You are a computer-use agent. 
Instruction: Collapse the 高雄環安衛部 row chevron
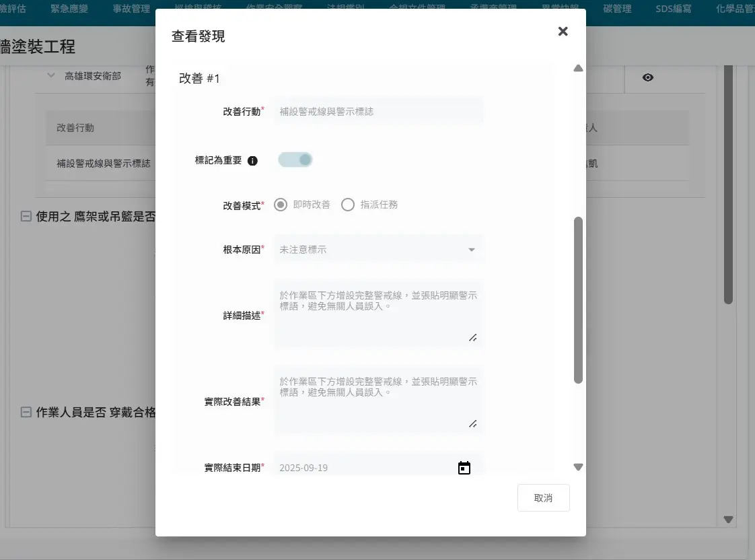point(51,76)
